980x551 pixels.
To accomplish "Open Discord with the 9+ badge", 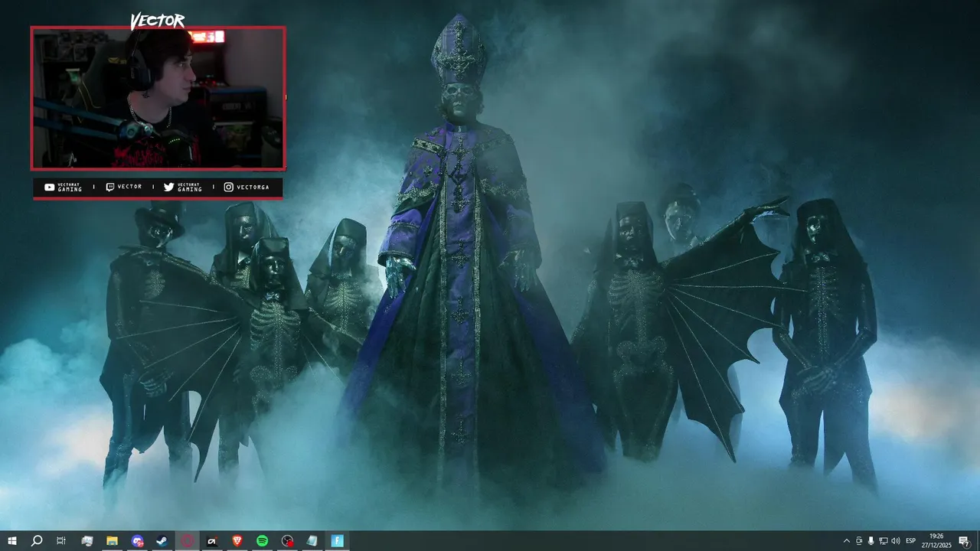I will [137, 541].
